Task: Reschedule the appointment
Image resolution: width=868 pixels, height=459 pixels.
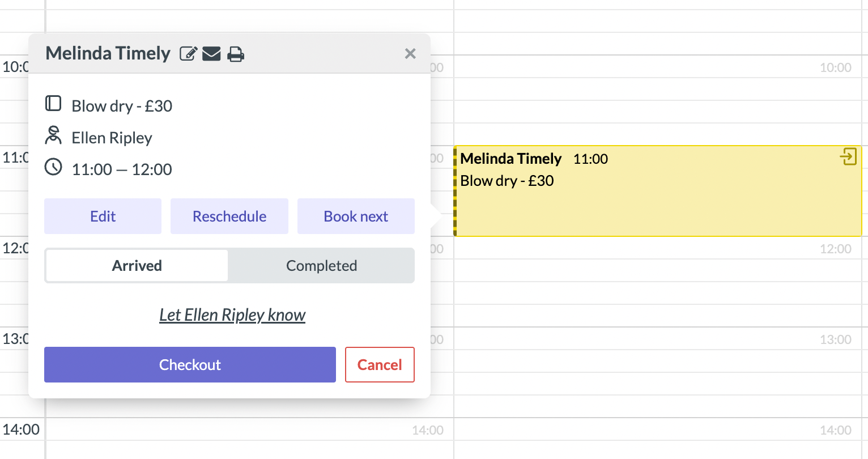Action: [x=229, y=216]
